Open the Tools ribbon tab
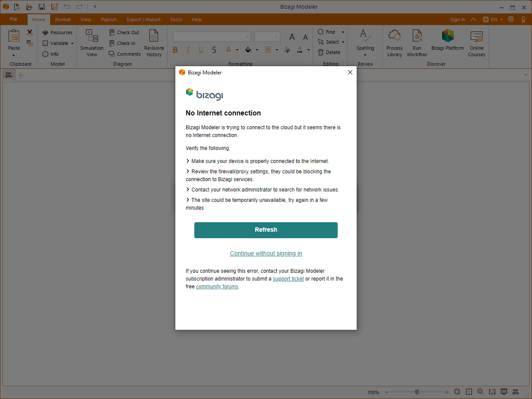 coord(176,19)
